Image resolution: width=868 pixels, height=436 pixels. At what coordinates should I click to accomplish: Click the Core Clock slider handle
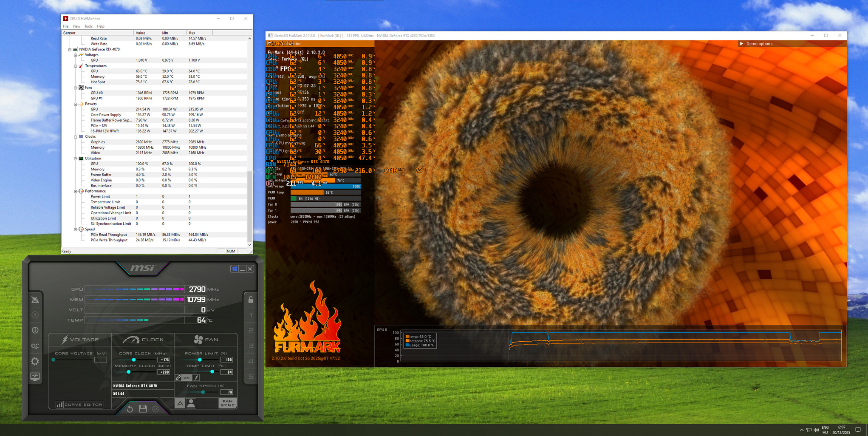pyautogui.click(x=134, y=360)
